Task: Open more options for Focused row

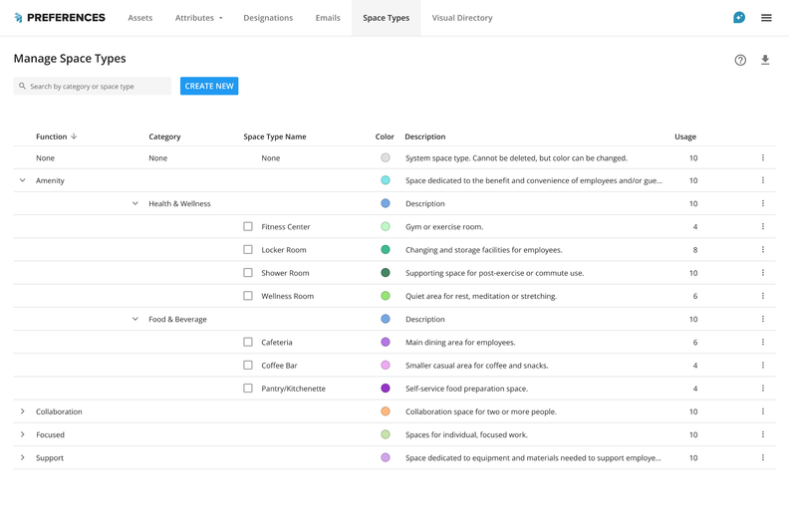Action: [763, 434]
